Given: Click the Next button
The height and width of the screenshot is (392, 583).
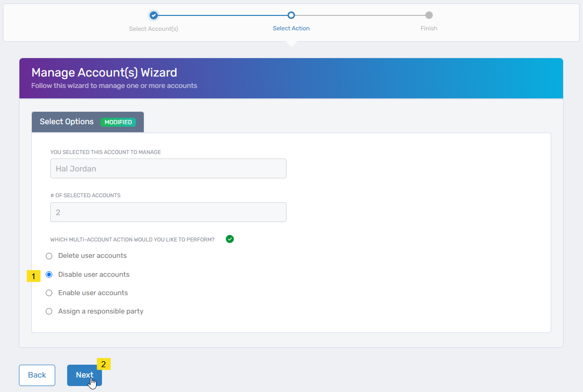Looking at the screenshot, I should pos(84,375).
